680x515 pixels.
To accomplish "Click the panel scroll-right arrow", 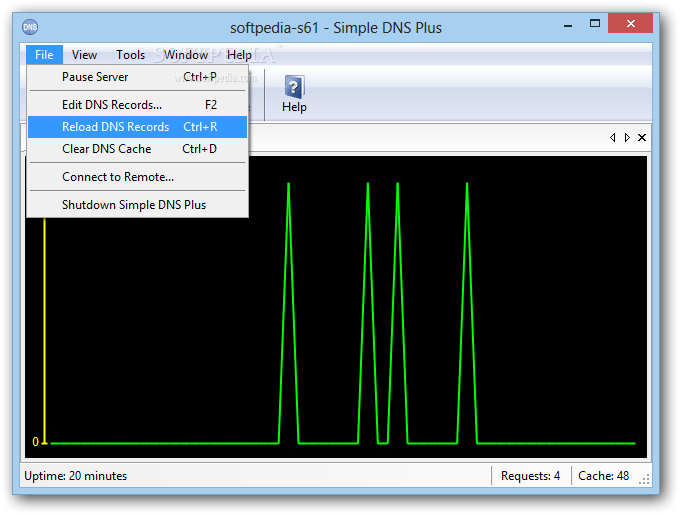I will (627, 137).
